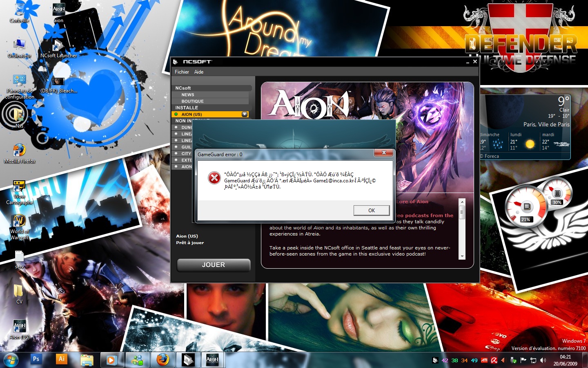Click the mardi forecast in weather gadget
The image size is (588, 368).
(555, 141)
